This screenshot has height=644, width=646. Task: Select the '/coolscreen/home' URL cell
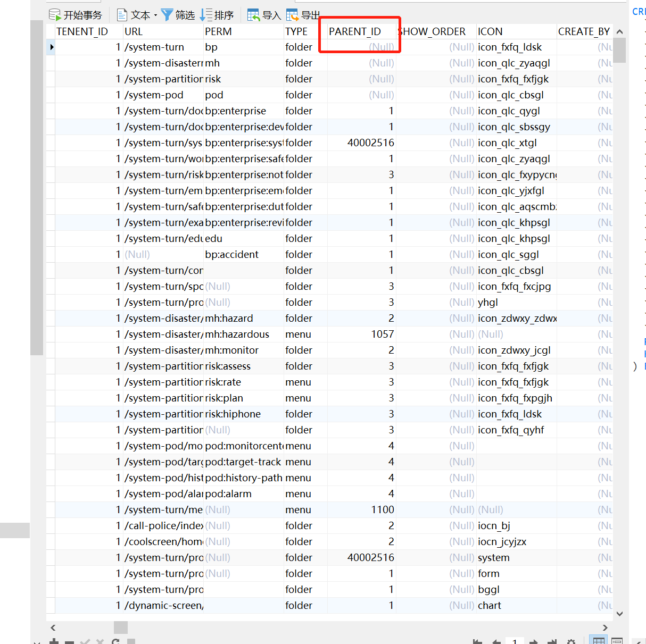pos(163,541)
